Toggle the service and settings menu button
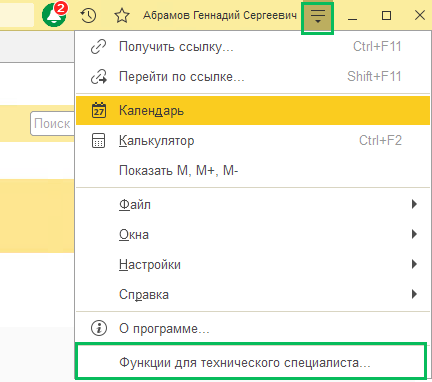The height and width of the screenshot is (382, 432). tap(318, 17)
